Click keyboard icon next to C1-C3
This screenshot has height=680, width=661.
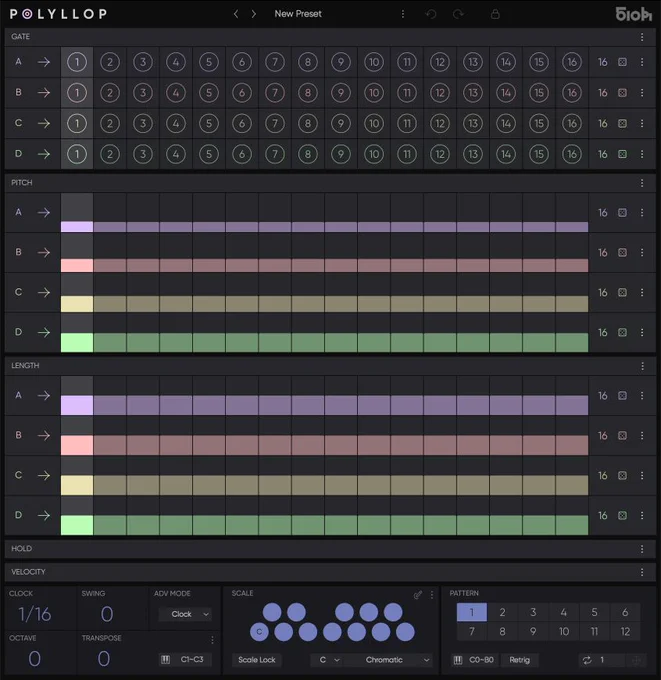(x=166, y=660)
